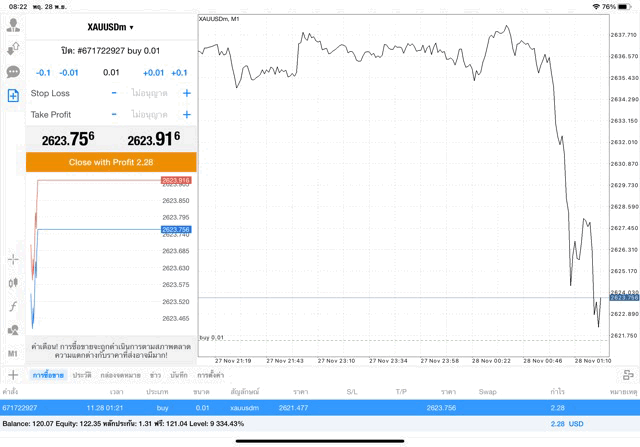Open the indicators f icon
The width and height of the screenshot is (640, 447).
[13, 307]
